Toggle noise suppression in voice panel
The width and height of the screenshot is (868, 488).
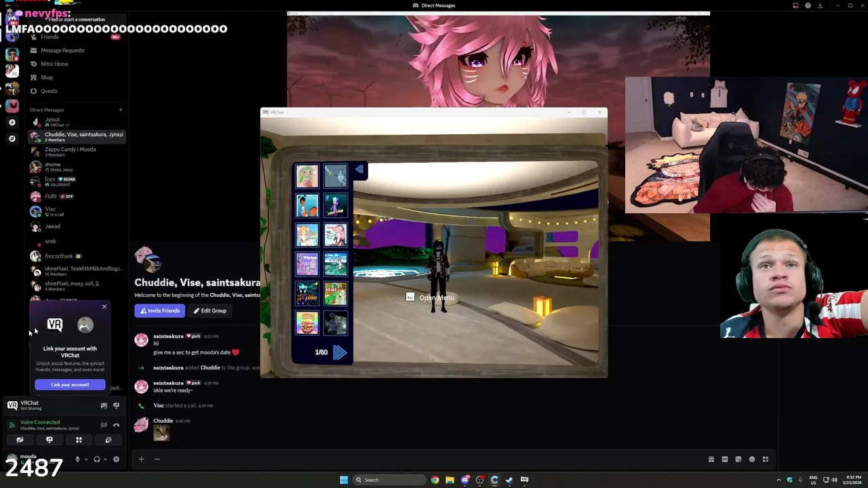pyautogui.click(x=104, y=425)
